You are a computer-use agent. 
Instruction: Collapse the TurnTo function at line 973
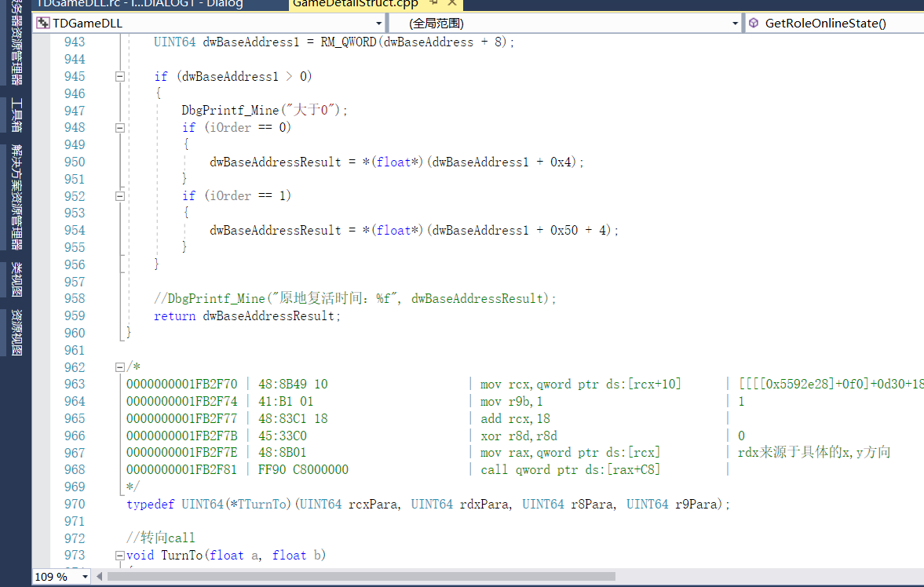(119, 556)
